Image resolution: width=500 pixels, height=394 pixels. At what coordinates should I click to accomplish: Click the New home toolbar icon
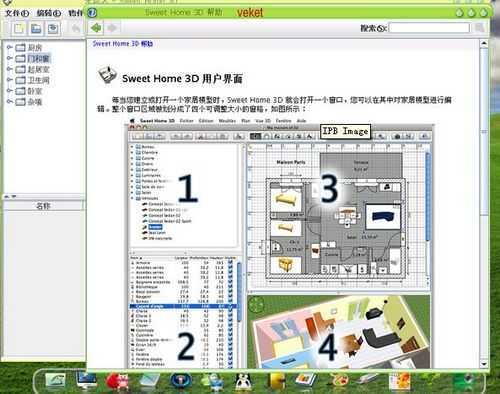click(19, 29)
